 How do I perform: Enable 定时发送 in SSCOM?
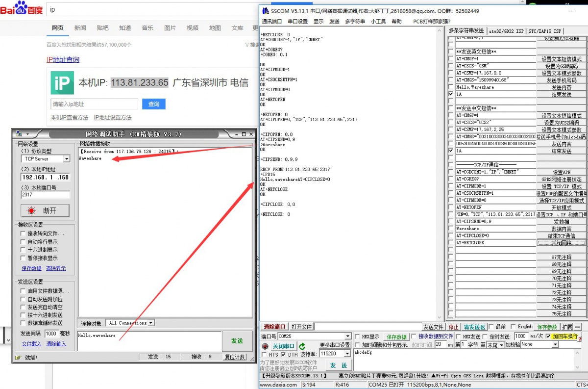[x=486, y=337]
